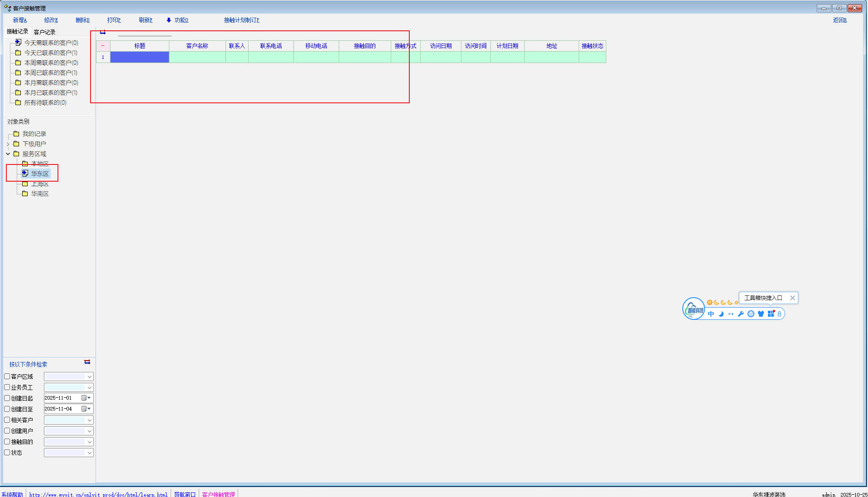
Task: Click the red-blue arrows icon above the table
Action: (103, 32)
